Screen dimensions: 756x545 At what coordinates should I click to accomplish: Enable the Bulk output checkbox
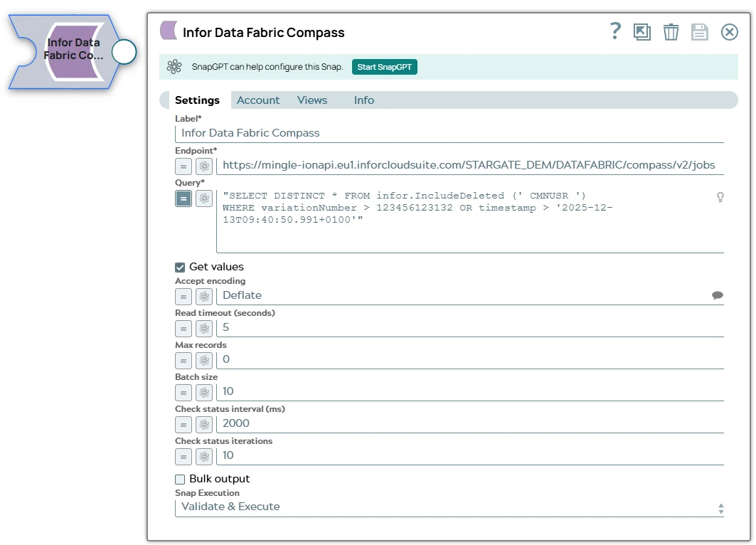click(x=180, y=480)
